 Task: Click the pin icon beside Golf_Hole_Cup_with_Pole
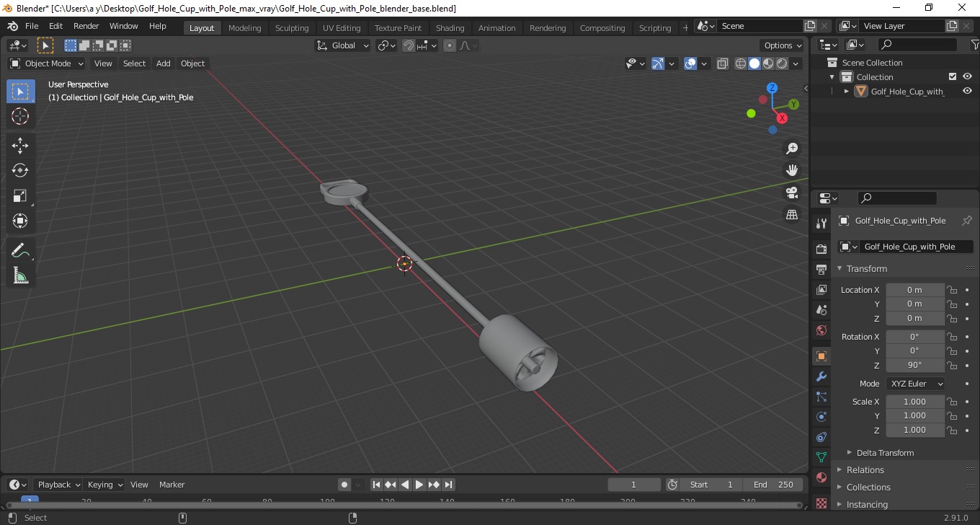tap(967, 221)
